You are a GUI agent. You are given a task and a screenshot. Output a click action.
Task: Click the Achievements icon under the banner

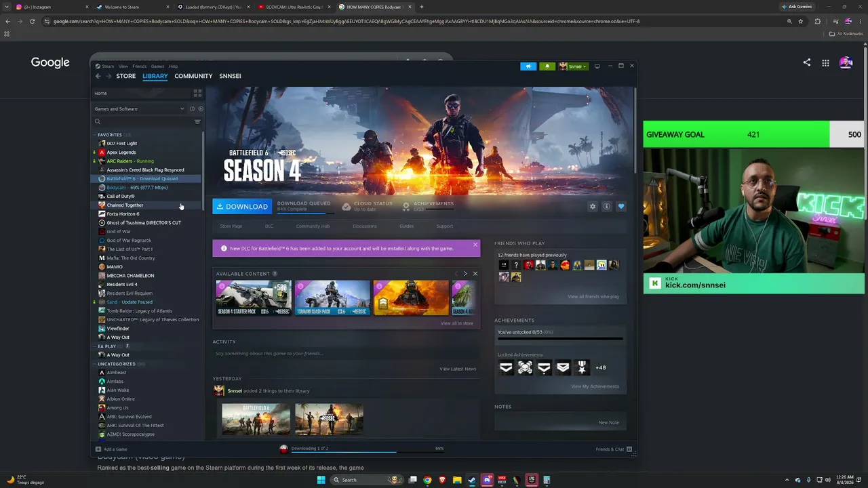[x=406, y=206]
